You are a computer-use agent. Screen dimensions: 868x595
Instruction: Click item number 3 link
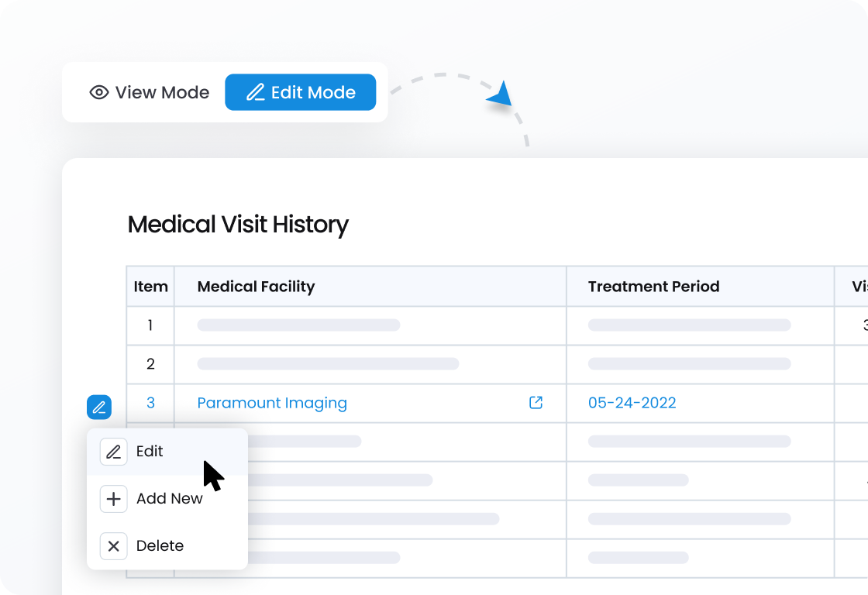150,403
